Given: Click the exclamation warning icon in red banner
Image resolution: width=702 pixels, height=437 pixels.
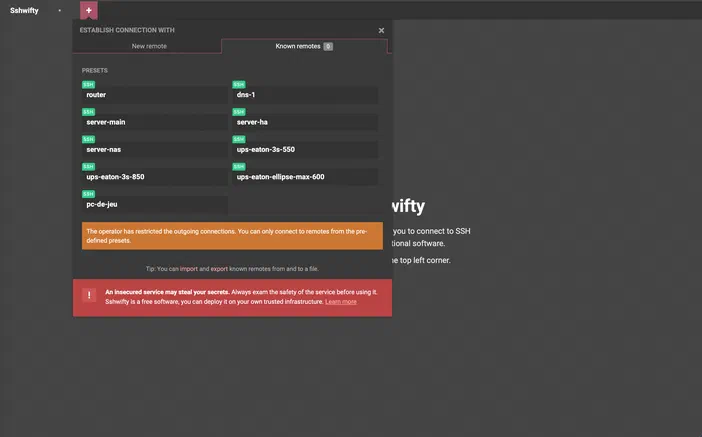Looking at the screenshot, I should pyautogui.click(x=89, y=295).
